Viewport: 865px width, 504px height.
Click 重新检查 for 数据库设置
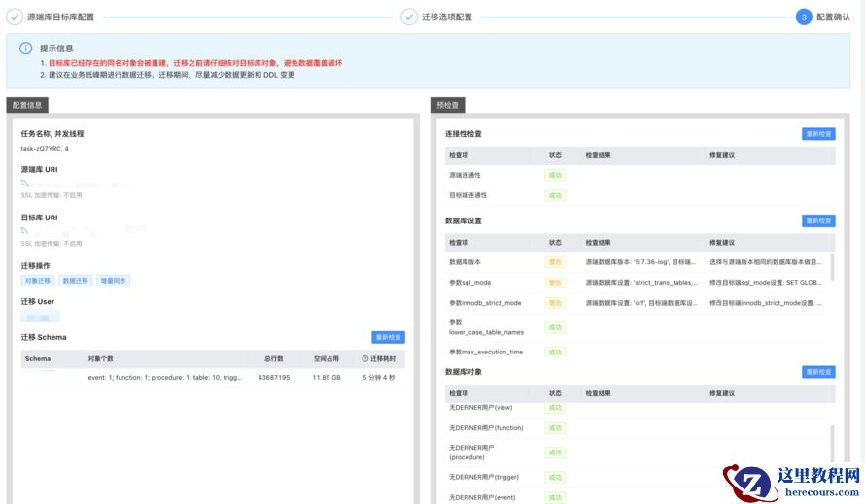tap(818, 220)
